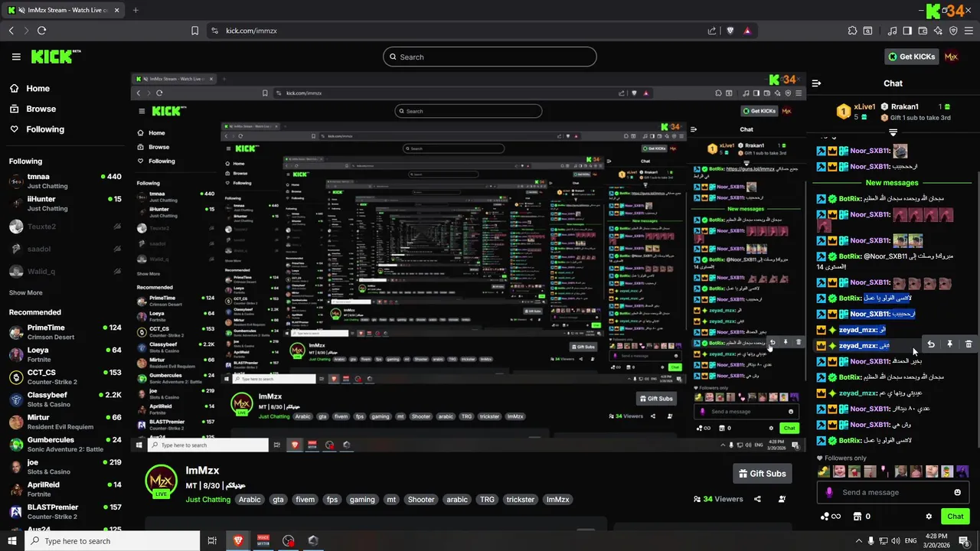Open offline channel Walid_q
This screenshot has height=551, width=980.
coord(65,271)
